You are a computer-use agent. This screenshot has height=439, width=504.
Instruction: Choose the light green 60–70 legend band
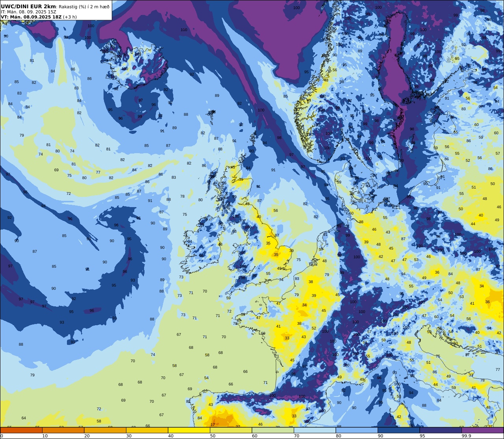pos(273,430)
